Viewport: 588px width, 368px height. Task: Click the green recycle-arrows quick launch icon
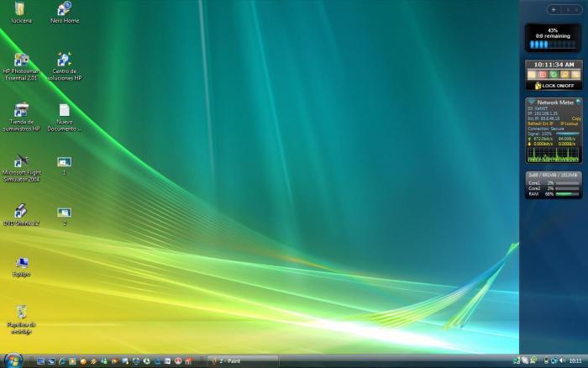coord(147,361)
